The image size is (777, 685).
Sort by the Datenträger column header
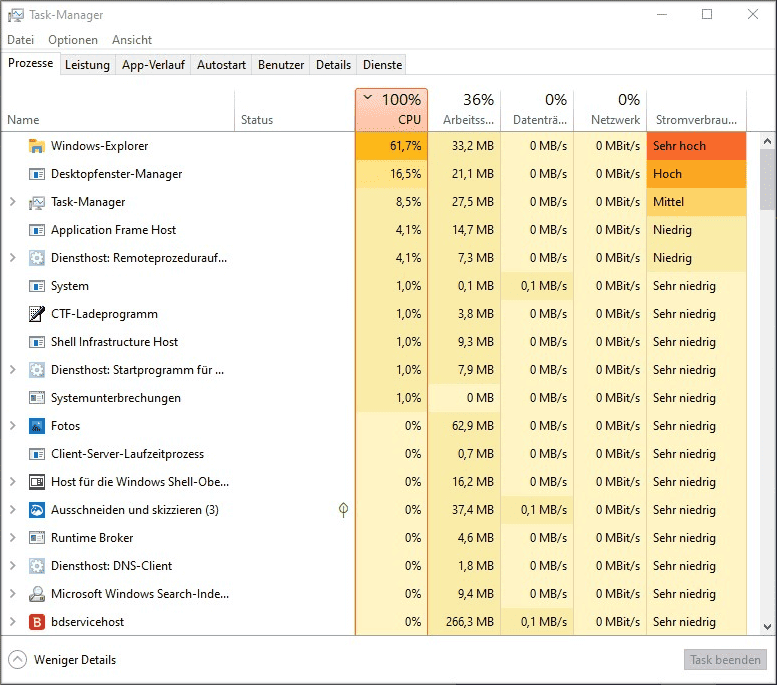click(537, 110)
